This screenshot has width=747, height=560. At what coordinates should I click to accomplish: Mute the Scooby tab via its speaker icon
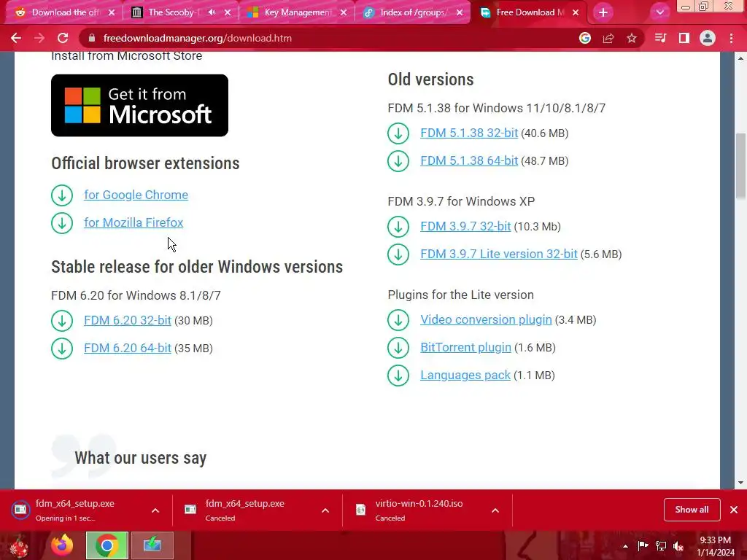click(212, 12)
